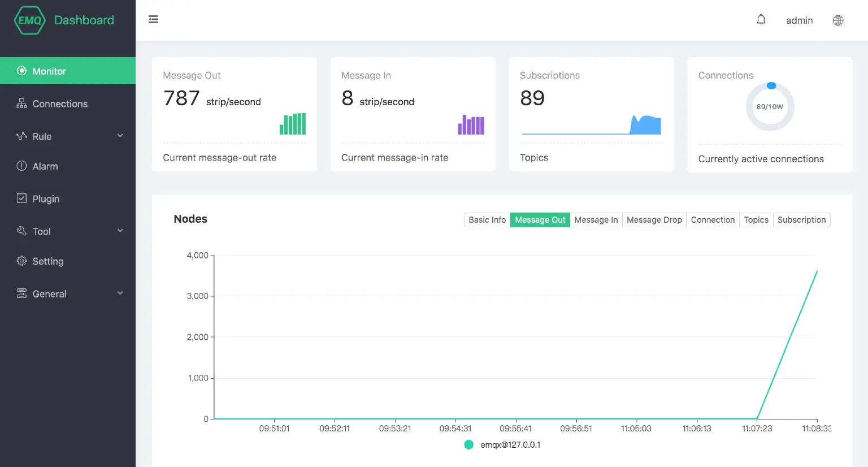Screen dimensions: 868x467
Task: Open the admin user menu
Action: pos(799,20)
